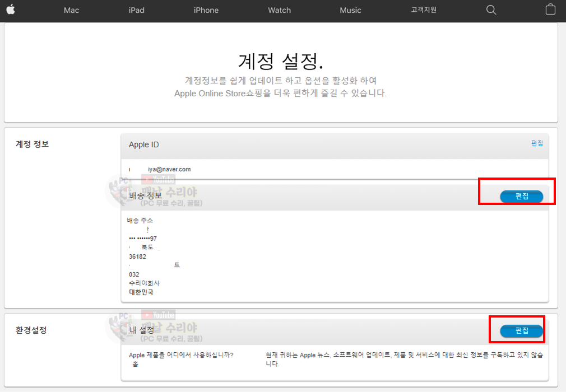Viewport: 566px width, 392px height.
Task: Click the 032 text in the address
Action: coord(134,274)
